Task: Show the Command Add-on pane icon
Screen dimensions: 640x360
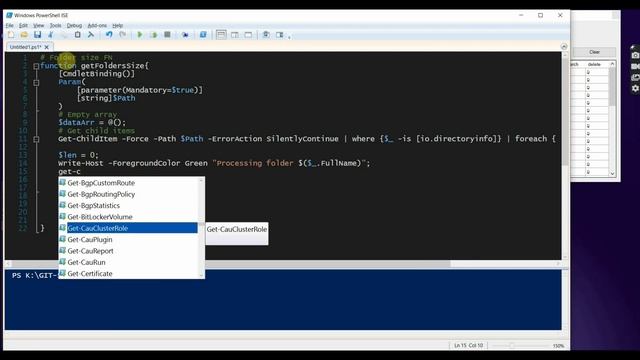Action: tap(280, 35)
